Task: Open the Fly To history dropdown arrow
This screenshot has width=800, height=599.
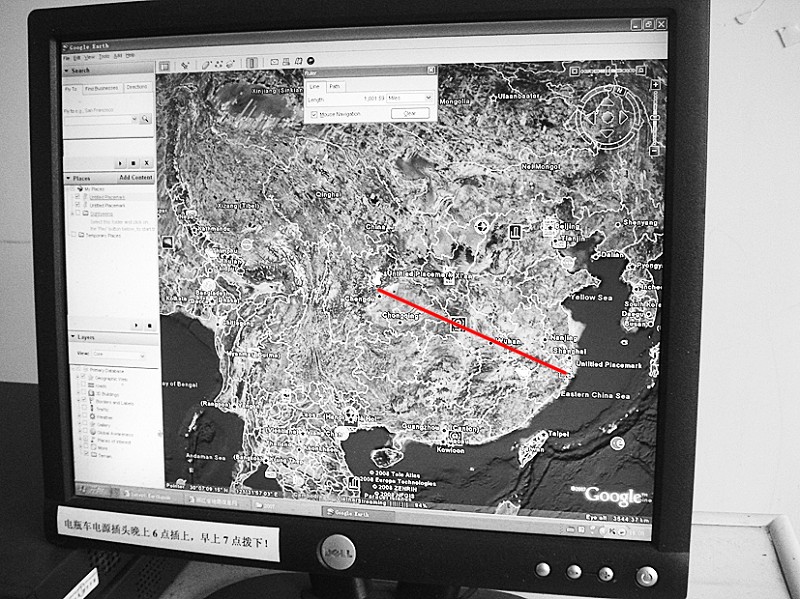Action: pyautogui.click(x=134, y=119)
